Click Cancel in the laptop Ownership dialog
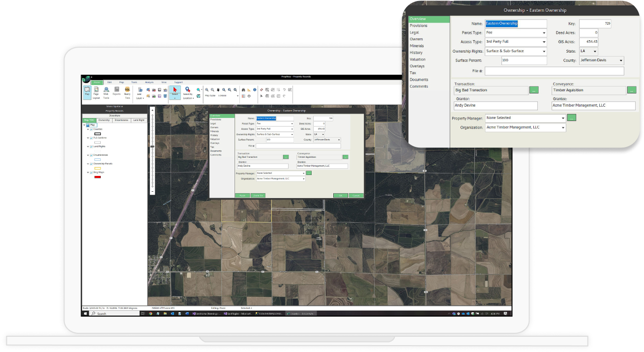The height and width of the screenshot is (352, 644). tap(356, 195)
